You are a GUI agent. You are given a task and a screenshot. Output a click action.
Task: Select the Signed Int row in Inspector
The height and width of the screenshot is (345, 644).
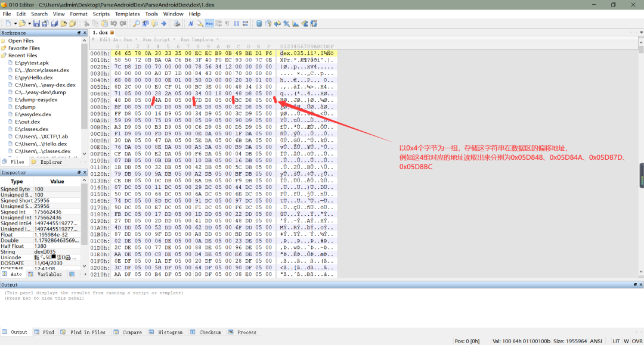(41, 212)
